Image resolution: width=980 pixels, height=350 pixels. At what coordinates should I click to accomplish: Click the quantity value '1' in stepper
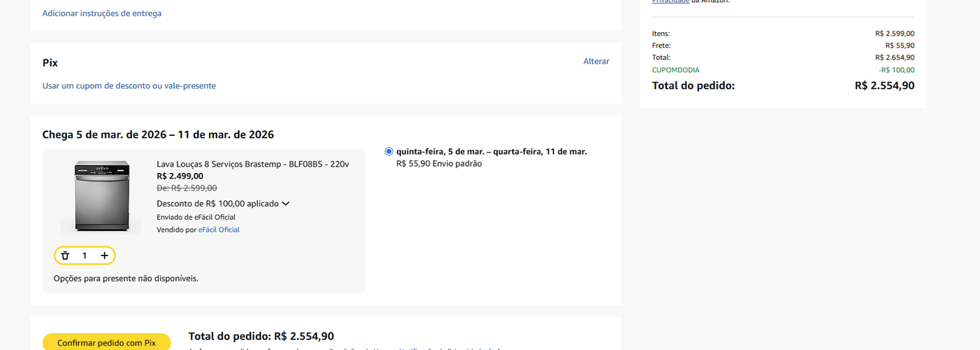(x=85, y=255)
